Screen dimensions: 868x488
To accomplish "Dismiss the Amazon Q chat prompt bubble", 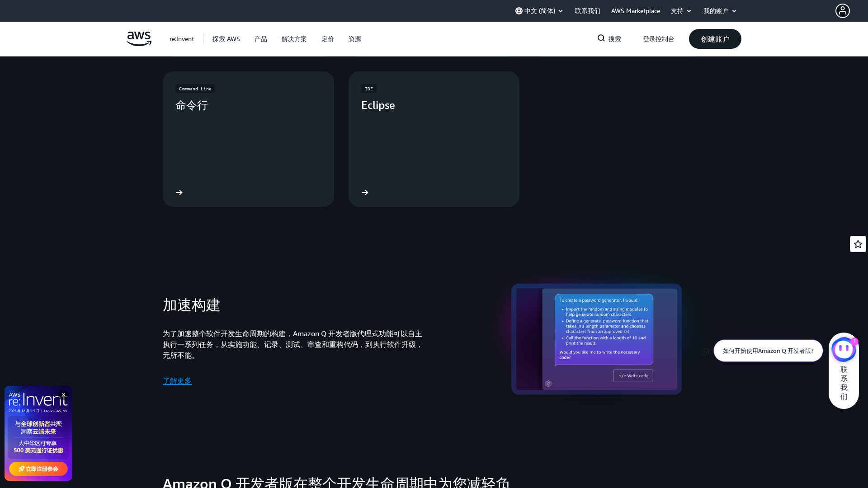I will pyautogui.click(x=705, y=352).
